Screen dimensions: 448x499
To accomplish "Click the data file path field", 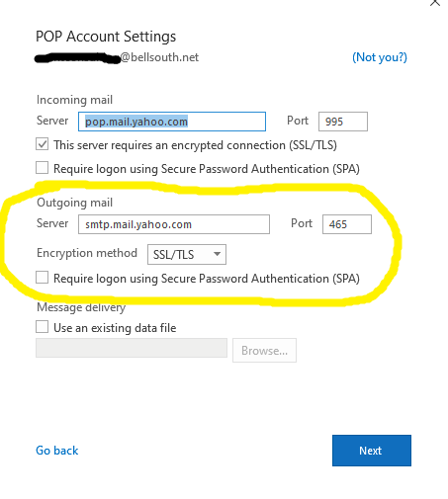I will pos(132,348).
